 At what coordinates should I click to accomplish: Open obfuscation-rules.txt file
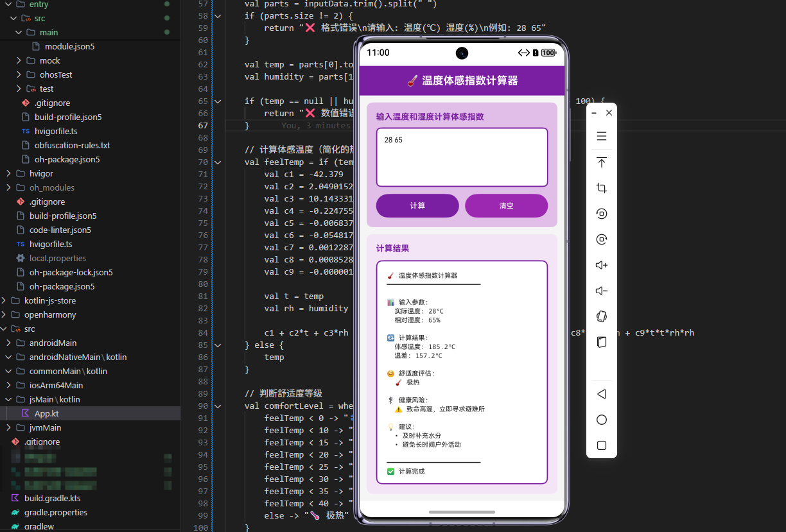pos(72,145)
